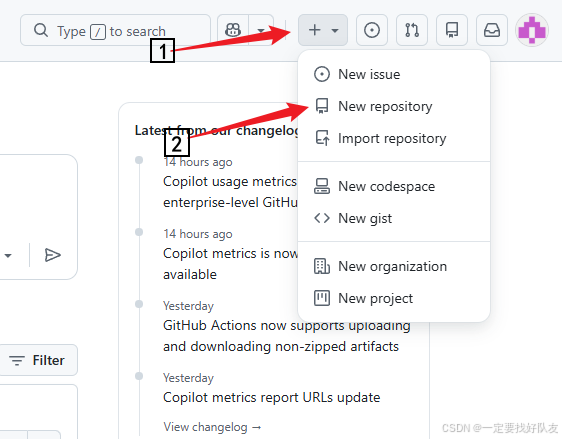Open the Pull requests icon
Screen dimensions: 562x439
[x=412, y=30]
